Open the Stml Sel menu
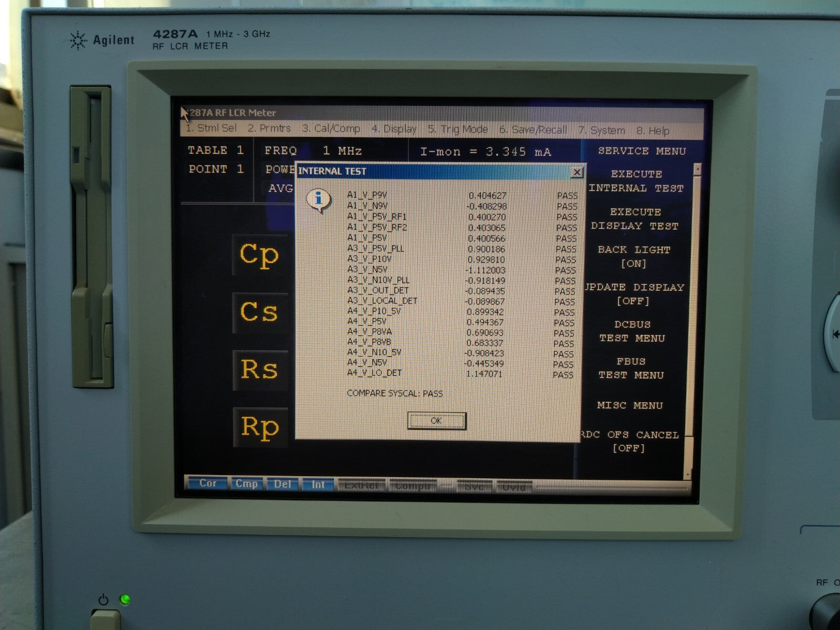This screenshot has width=840, height=630. 212,128
